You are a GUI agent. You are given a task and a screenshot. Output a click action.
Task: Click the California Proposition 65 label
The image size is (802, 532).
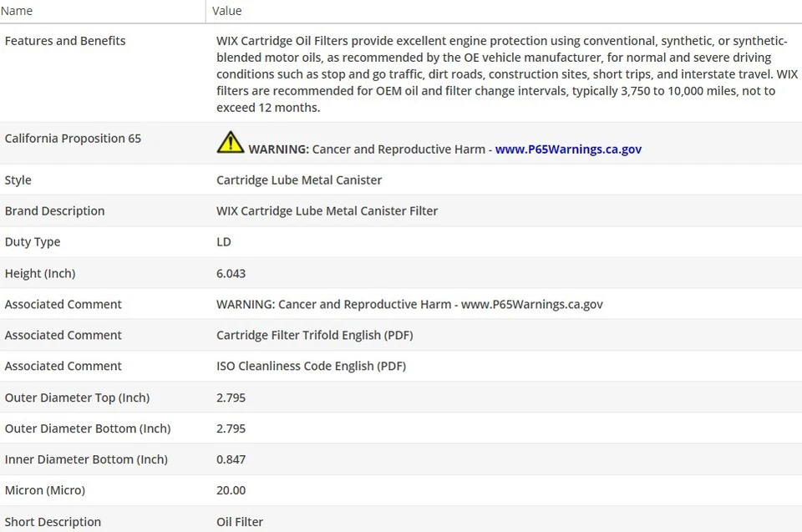[73, 139]
